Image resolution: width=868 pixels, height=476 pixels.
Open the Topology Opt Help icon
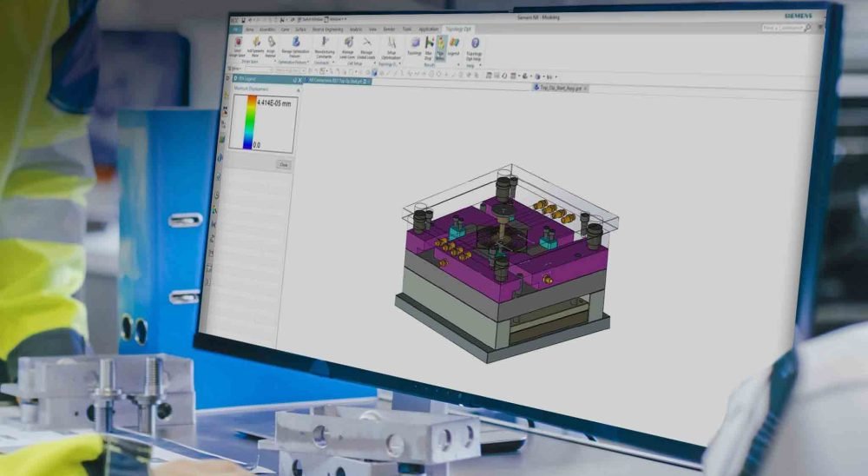[475, 43]
